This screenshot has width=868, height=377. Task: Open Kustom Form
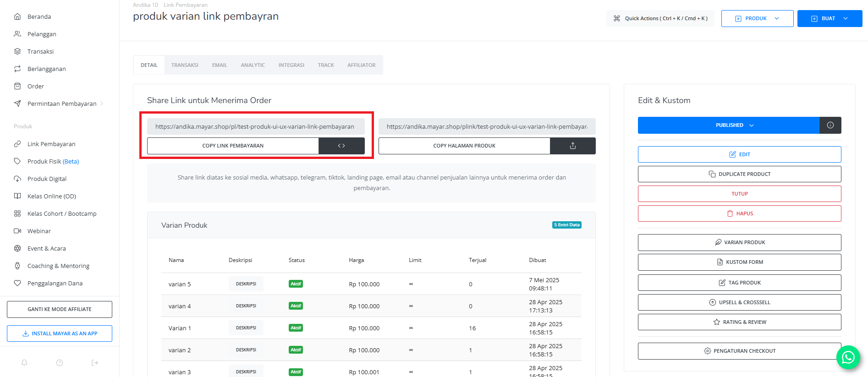pyautogui.click(x=740, y=262)
